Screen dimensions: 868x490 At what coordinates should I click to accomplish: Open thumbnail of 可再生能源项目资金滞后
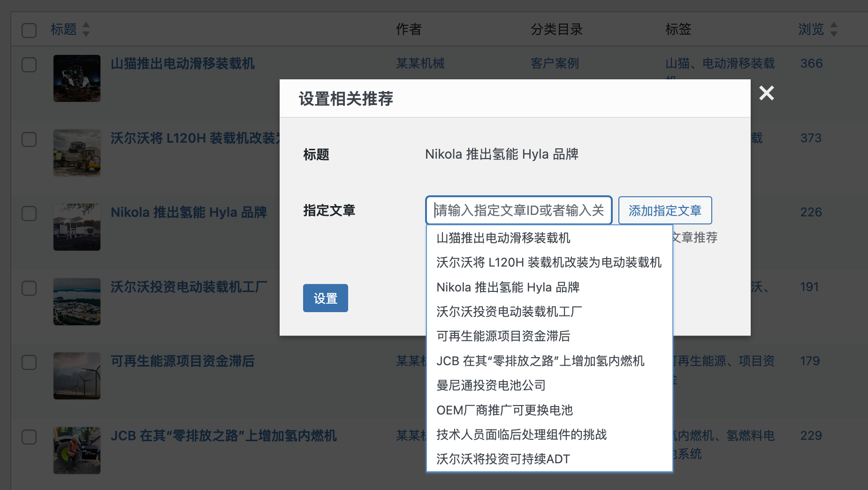point(77,376)
